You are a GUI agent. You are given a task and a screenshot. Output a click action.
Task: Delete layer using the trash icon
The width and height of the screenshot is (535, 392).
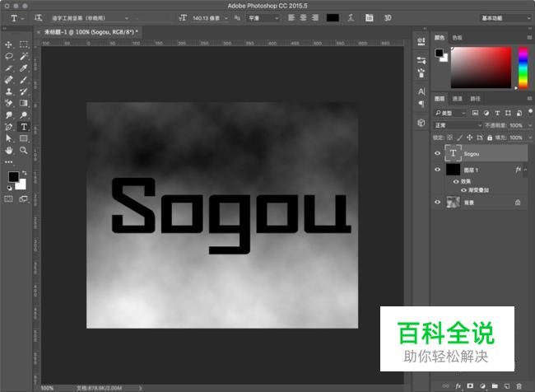coord(519,386)
